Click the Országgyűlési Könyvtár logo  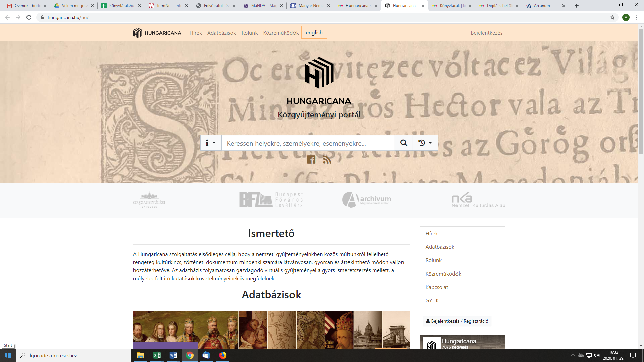149,200
